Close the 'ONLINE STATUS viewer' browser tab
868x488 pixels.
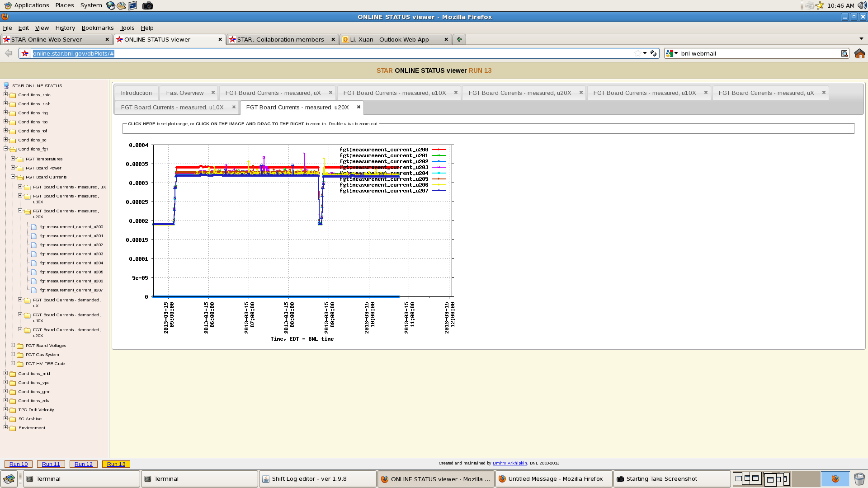[220, 39]
